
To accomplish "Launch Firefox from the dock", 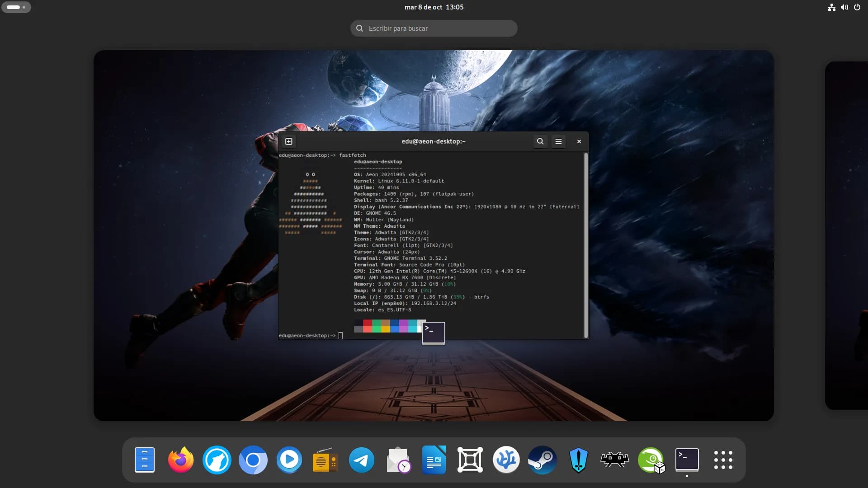I will coord(181,460).
